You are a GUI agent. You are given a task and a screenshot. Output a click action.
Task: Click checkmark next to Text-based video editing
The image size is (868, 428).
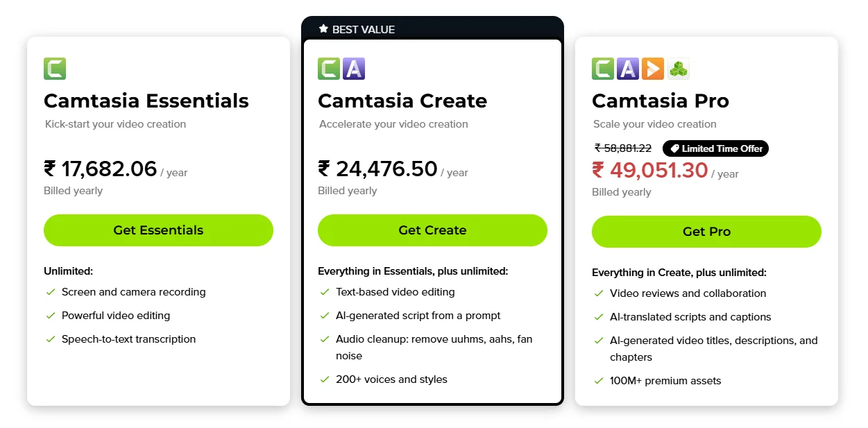click(325, 292)
